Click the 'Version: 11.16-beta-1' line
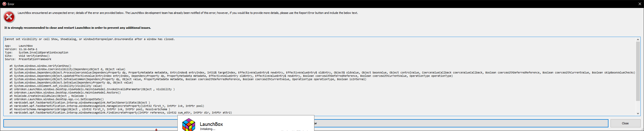 click(x=21, y=49)
